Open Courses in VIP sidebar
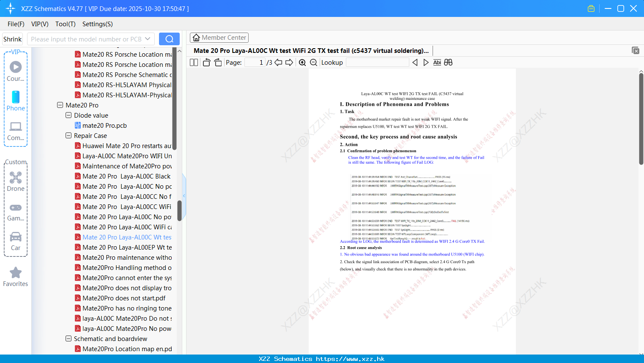 click(x=16, y=71)
